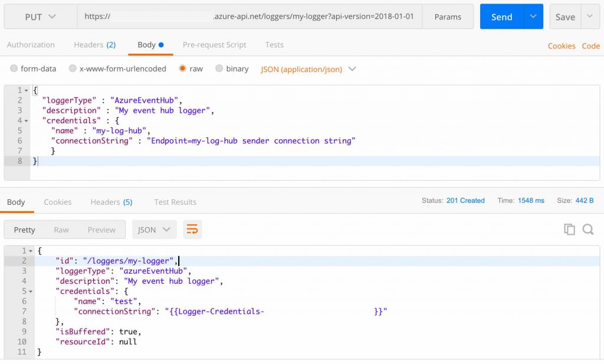The image size is (604, 364).
Task: Click the status 201 Created value
Action: (x=465, y=201)
